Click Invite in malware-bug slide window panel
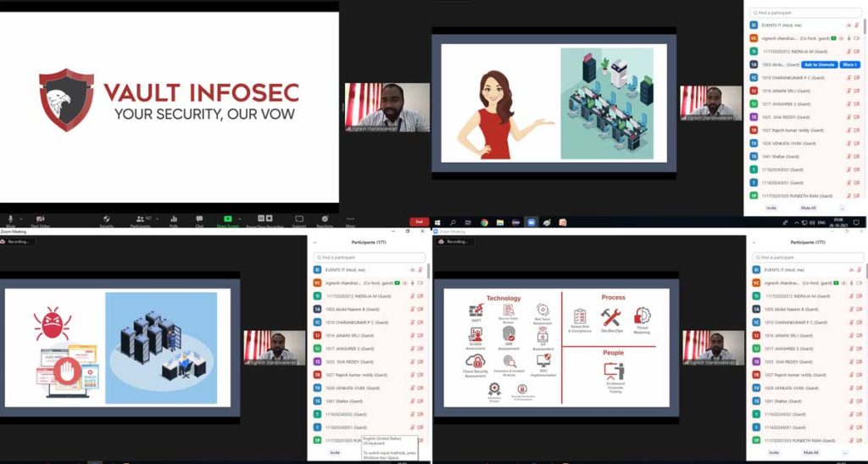The height and width of the screenshot is (464, 868). pyautogui.click(x=335, y=452)
